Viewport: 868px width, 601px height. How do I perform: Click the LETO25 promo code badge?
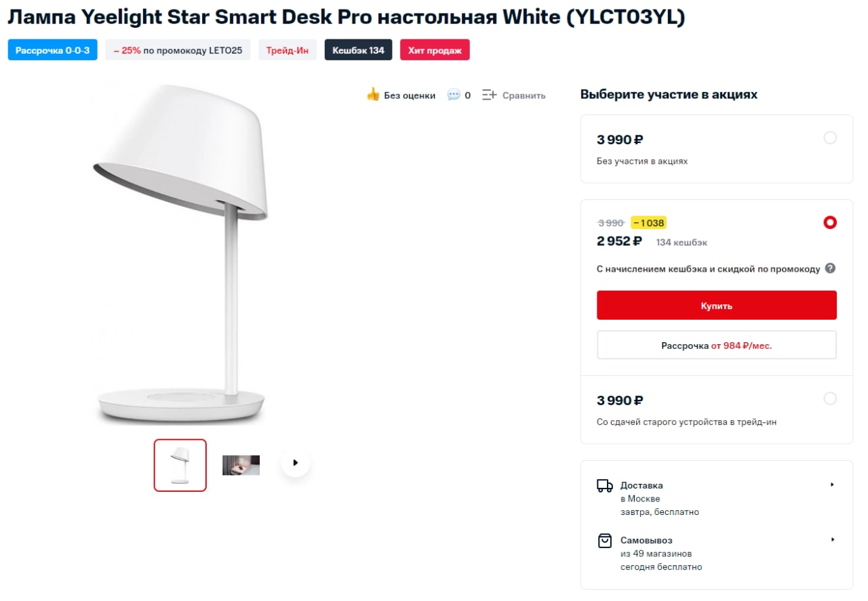(178, 49)
